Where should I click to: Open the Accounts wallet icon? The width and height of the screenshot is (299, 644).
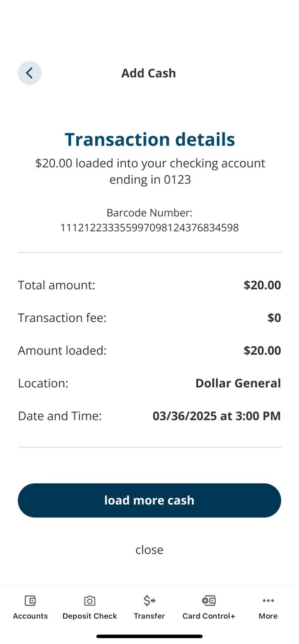[x=30, y=600]
